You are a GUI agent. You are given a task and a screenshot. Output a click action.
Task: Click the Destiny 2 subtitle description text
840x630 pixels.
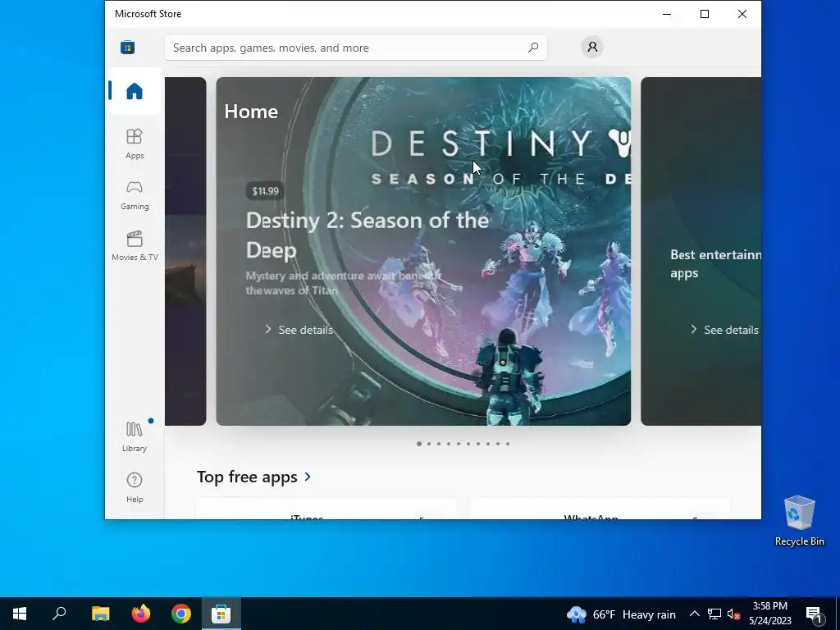click(x=343, y=283)
